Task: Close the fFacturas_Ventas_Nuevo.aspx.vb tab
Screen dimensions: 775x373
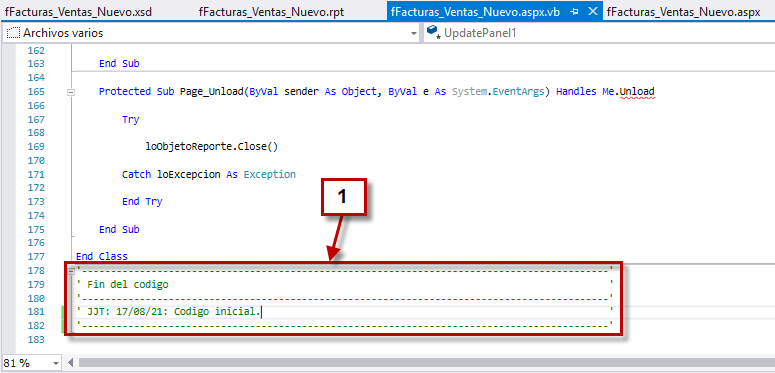Action: [x=593, y=12]
